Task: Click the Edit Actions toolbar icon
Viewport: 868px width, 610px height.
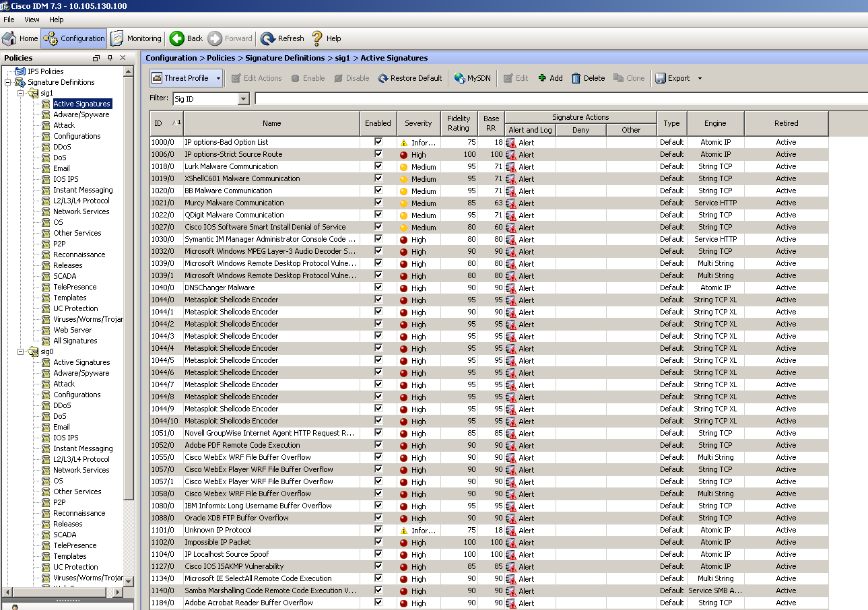Action: (236, 78)
